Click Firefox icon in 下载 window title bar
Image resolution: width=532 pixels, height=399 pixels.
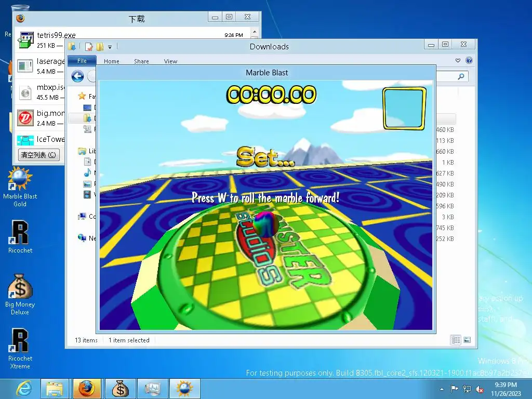[x=20, y=18]
